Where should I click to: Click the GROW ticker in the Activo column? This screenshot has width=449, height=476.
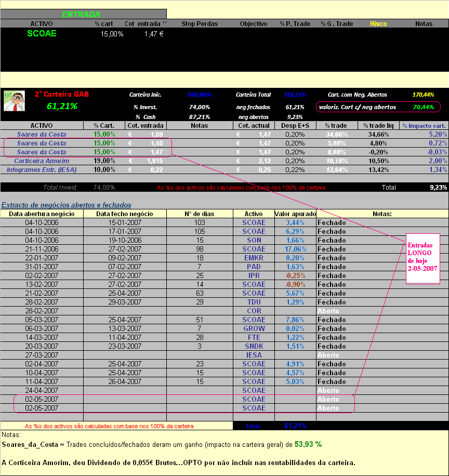tap(254, 328)
